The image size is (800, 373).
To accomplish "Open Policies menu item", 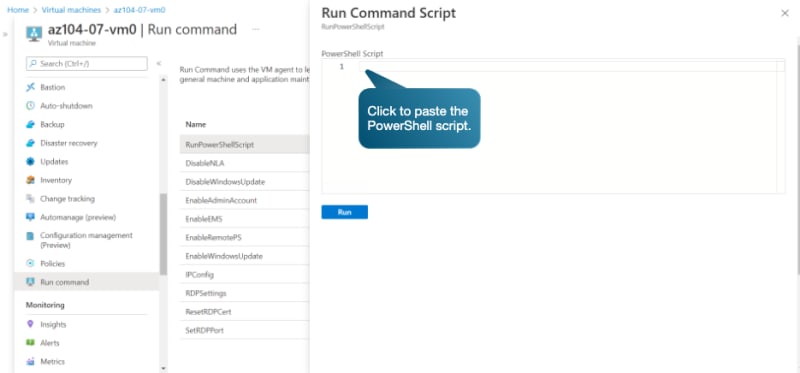I will pos(53,264).
